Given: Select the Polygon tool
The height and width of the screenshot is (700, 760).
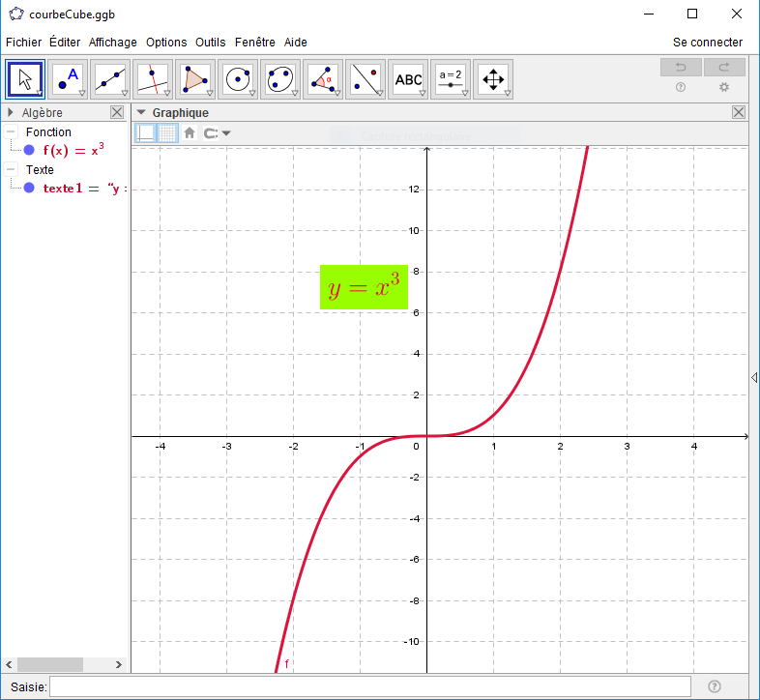Looking at the screenshot, I should click(195, 79).
